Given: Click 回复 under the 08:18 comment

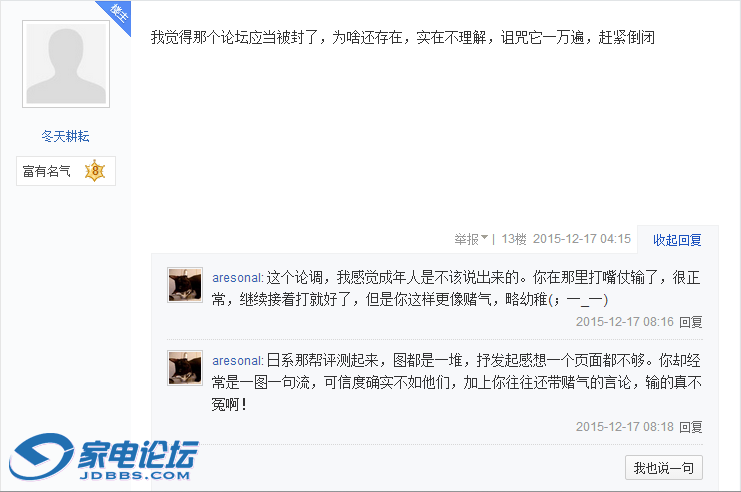Looking at the screenshot, I should [690, 427].
